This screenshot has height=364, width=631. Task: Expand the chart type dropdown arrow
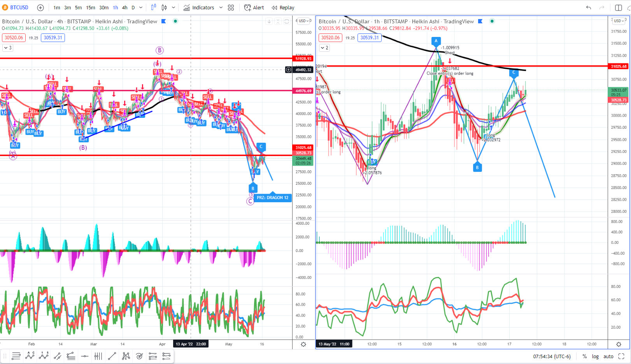point(174,7)
